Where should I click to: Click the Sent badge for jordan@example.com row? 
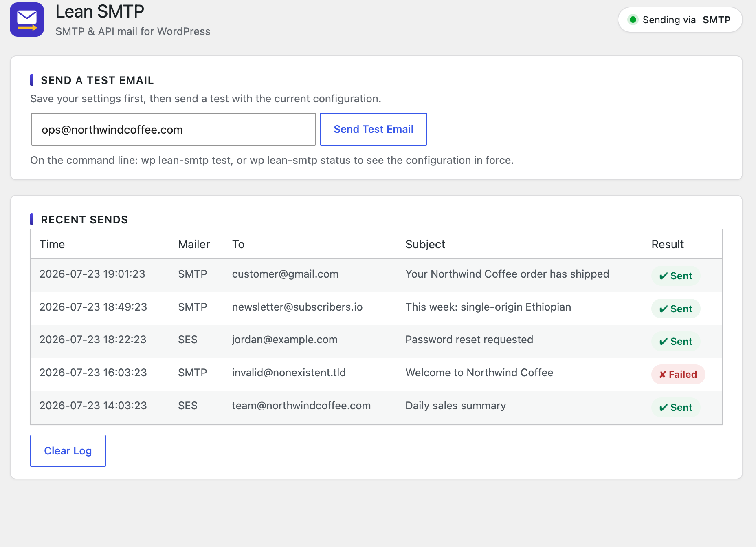pyautogui.click(x=676, y=342)
